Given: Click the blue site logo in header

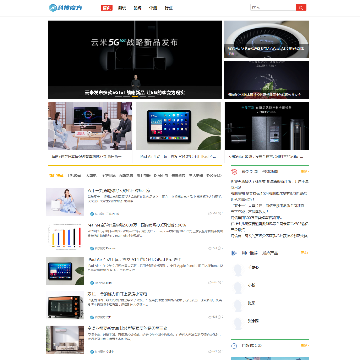Looking at the screenshot, I should coord(65,8).
